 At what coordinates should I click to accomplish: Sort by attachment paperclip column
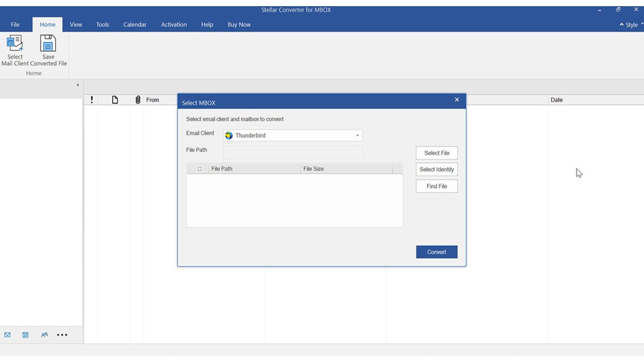(138, 100)
